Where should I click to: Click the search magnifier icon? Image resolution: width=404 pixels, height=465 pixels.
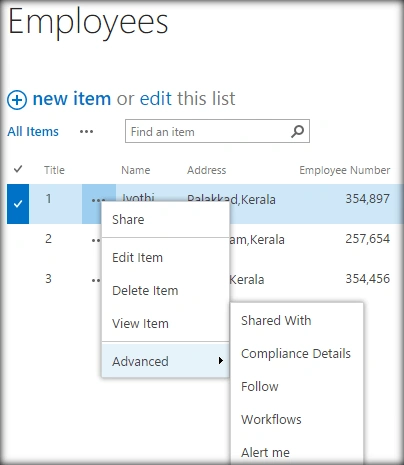tap(297, 131)
